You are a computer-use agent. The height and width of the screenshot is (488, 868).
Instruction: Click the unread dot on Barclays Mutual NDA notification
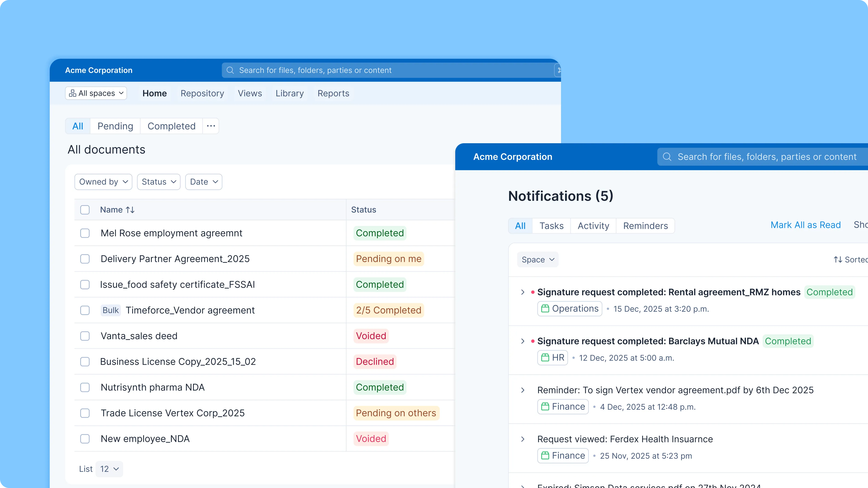pos(532,341)
